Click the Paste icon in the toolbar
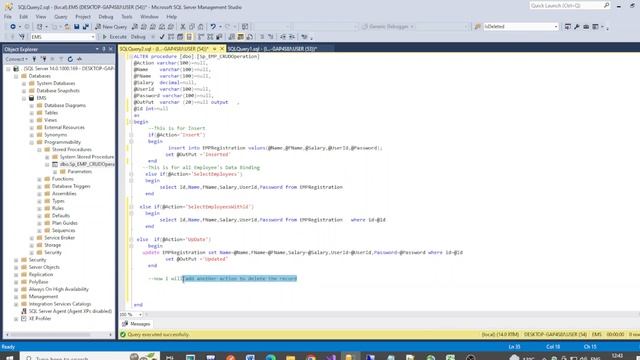This screenshot has height=360, width=640. [201, 27]
